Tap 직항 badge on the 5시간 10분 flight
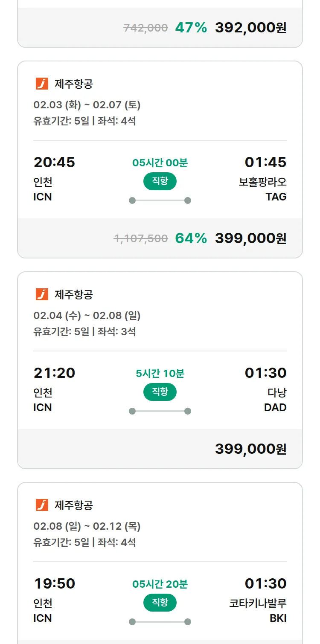The height and width of the screenshot is (644, 320). (x=160, y=392)
